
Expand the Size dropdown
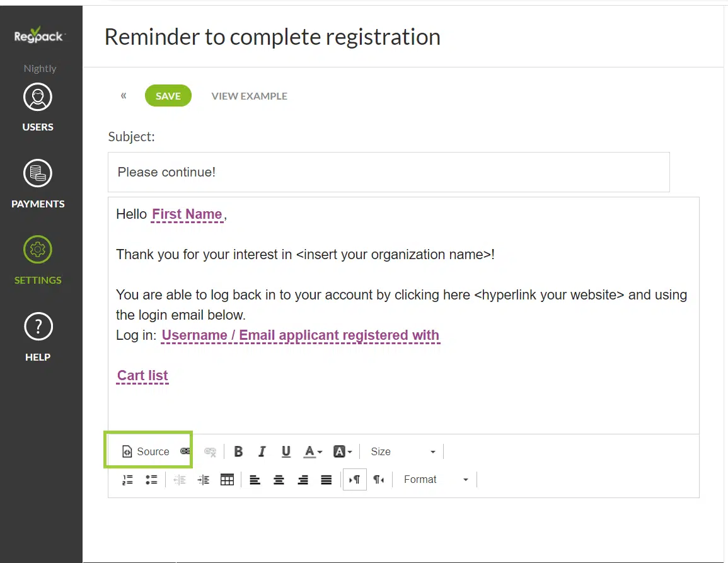[403, 451]
